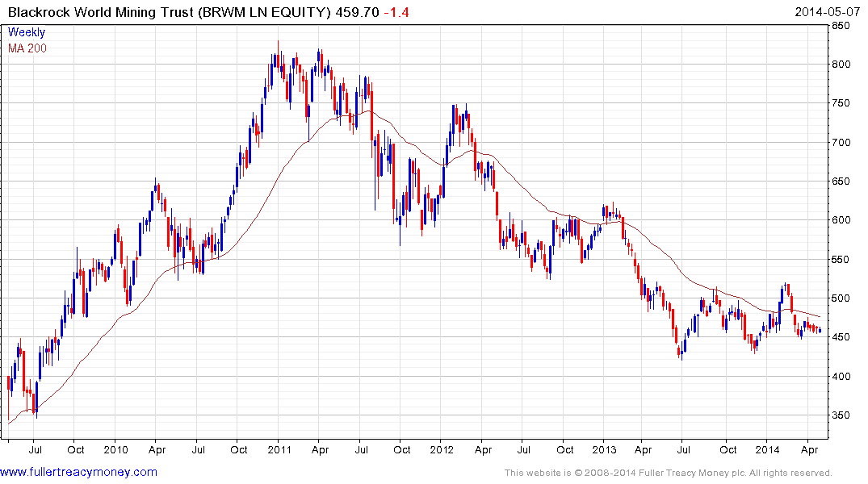Click the 'MA 200' indicator label

point(27,48)
